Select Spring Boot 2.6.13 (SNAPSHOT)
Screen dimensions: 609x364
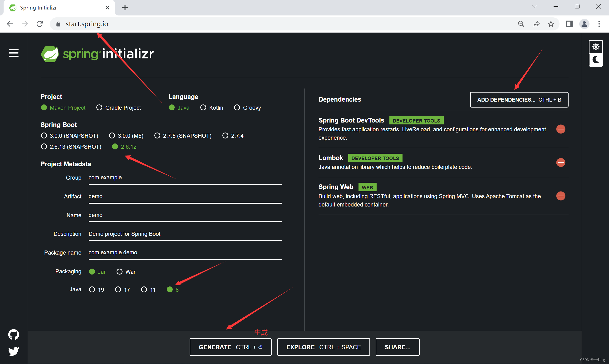click(71, 147)
